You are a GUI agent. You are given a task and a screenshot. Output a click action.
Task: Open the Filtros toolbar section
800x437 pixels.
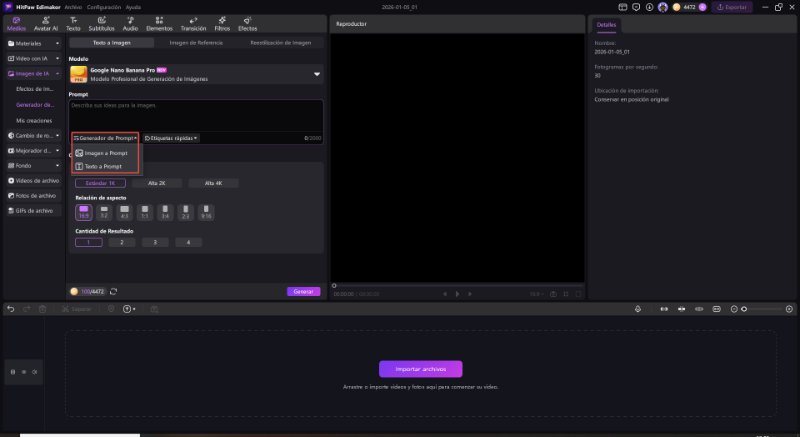222,23
